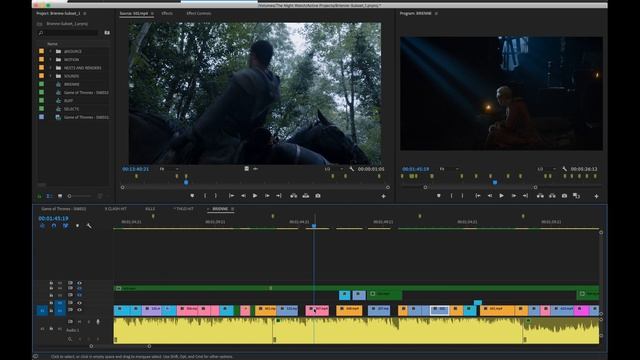Toggle lock on the Audio 1 track
Viewport: 640px width, 360px height.
51,329
